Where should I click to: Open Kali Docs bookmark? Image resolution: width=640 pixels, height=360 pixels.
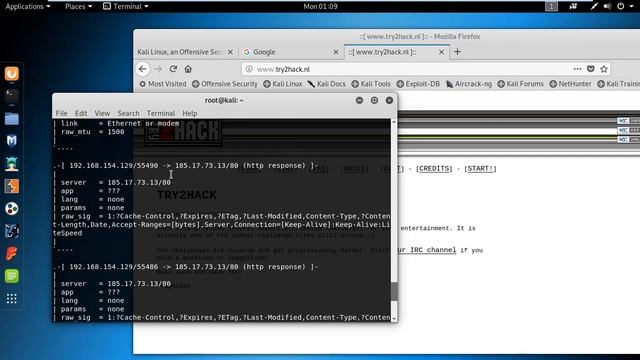[327, 84]
